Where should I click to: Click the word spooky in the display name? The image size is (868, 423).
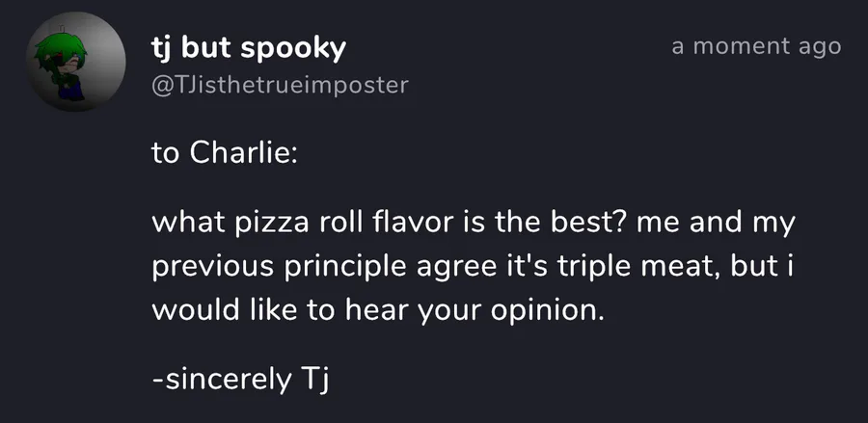tap(293, 50)
